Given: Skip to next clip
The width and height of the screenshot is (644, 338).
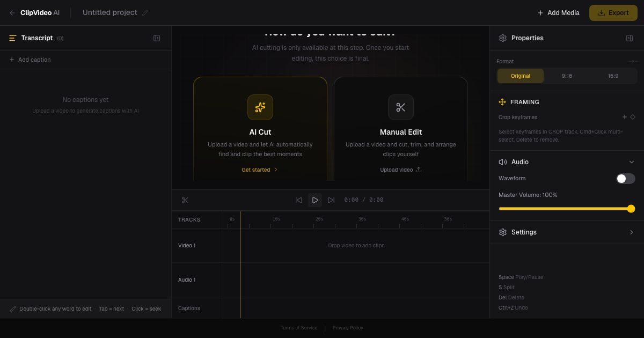Looking at the screenshot, I should coord(331,200).
